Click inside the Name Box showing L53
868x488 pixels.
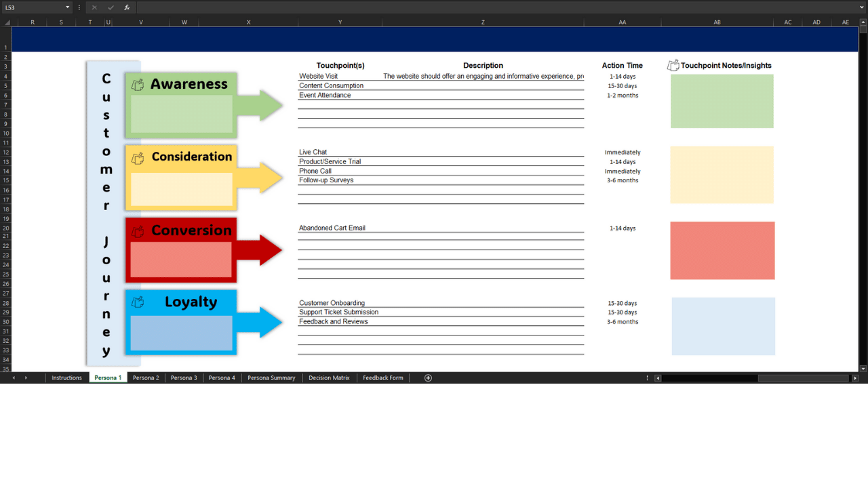click(x=33, y=7)
